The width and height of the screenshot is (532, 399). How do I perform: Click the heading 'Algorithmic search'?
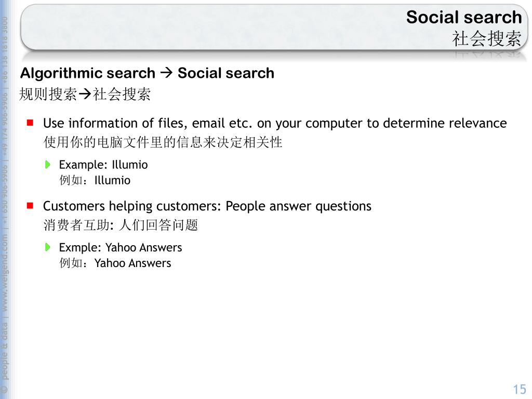87,73
